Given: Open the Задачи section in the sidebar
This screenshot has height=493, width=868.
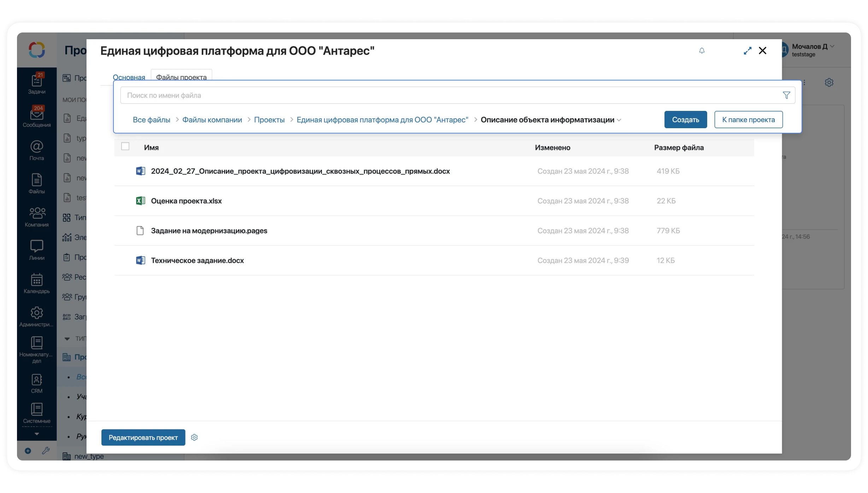Looking at the screenshot, I should tap(36, 83).
